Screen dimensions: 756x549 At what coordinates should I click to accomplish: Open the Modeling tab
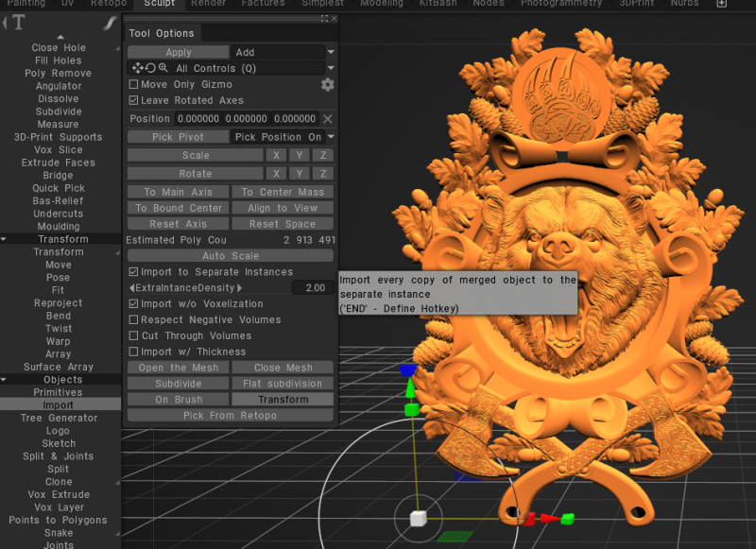pyautogui.click(x=382, y=4)
